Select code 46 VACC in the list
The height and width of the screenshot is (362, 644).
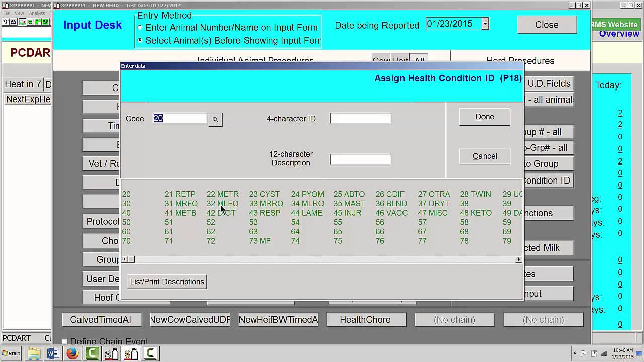tap(391, 213)
